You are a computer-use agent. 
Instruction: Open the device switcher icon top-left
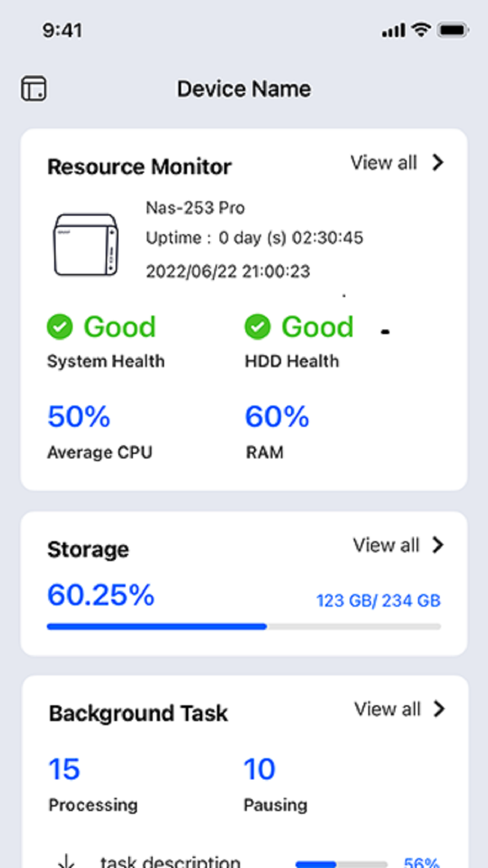34,89
